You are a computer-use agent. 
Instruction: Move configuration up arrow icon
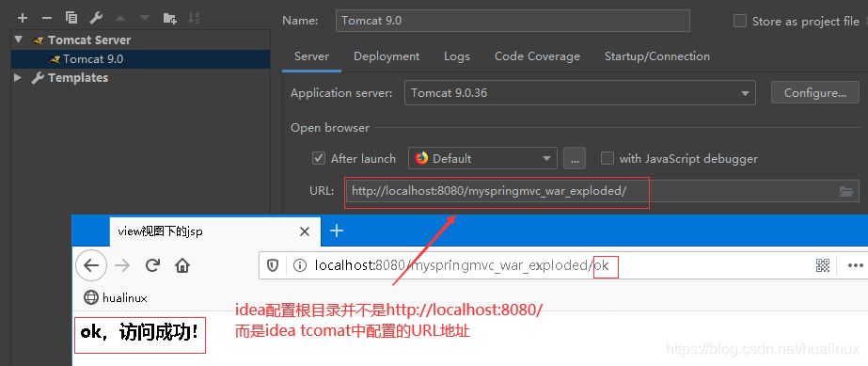click(x=120, y=18)
